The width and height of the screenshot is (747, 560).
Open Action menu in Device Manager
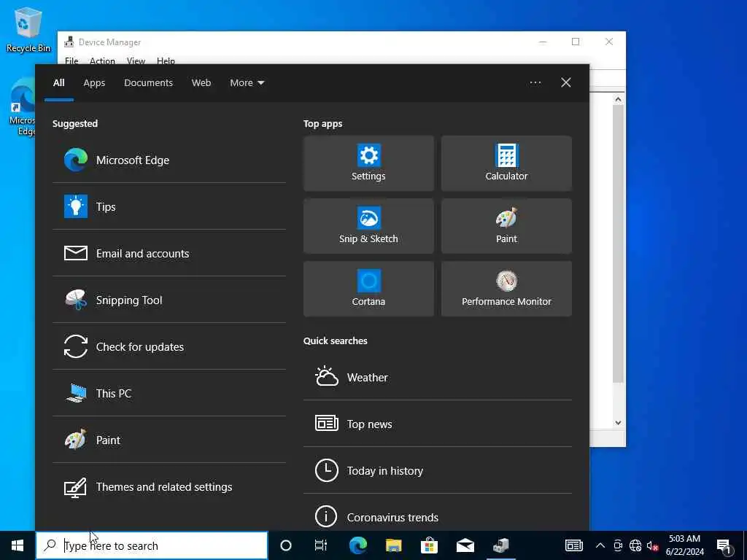[x=102, y=61]
